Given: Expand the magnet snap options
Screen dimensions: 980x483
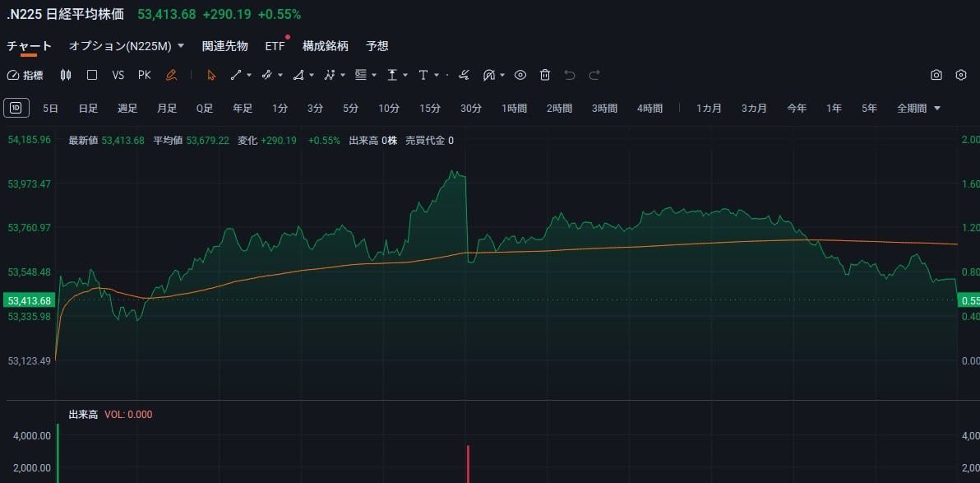Looking at the screenshot, I should tap(502, 75).
